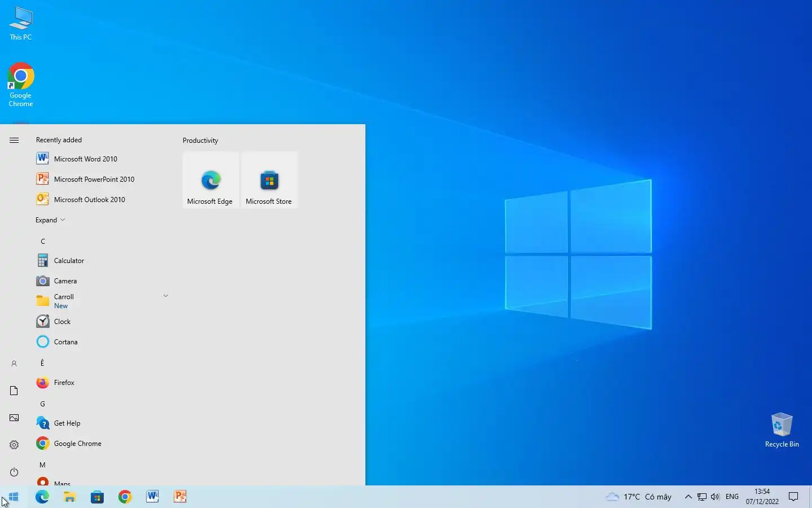812x508 pixels.
Task: Open the Microsoft Edge tile
Action: 211,180
